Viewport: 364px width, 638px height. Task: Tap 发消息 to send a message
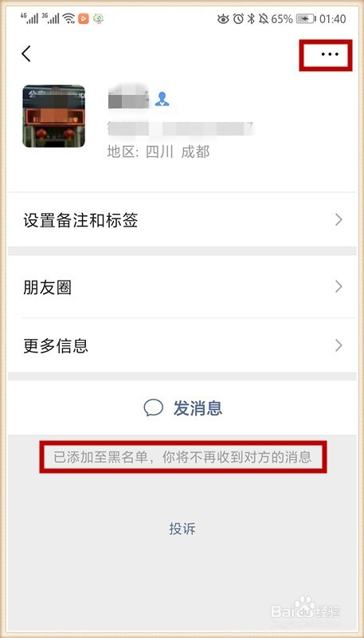[x=182, y=408]
